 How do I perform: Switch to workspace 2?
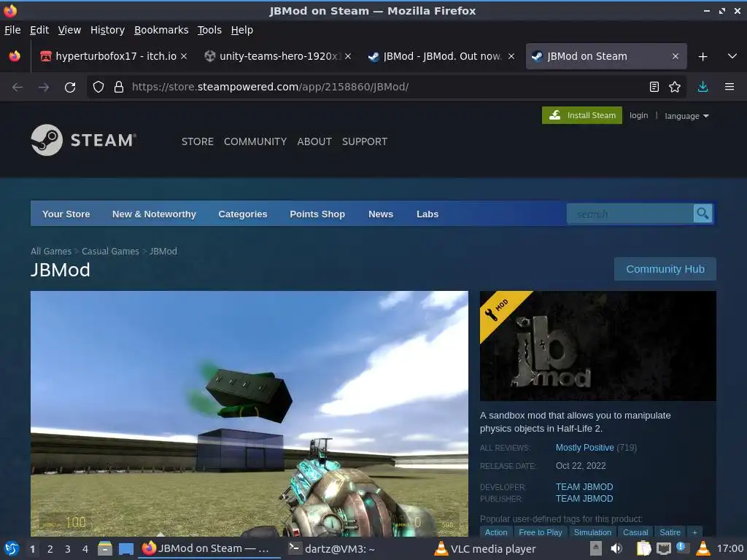tap(50, 549)
